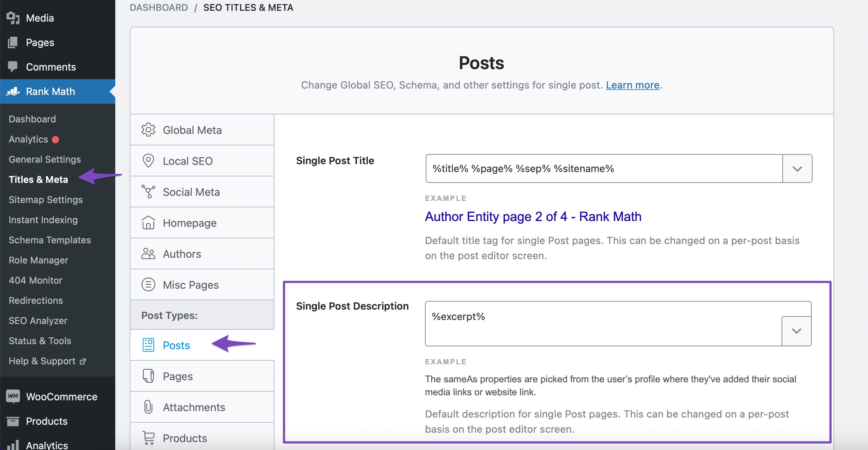Open the Rank Math main menu
Viewport: 868px width, 450px height.
pyautogui.click(x=58, y=91)
